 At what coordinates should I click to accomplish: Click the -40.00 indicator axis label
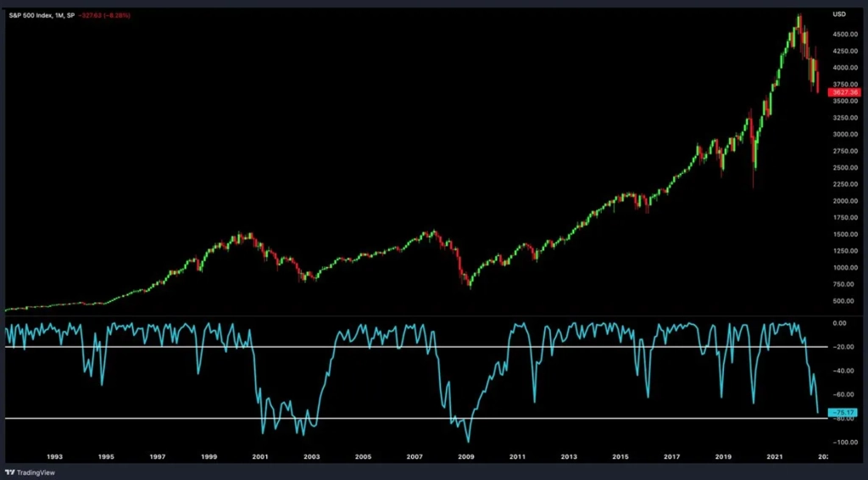pyautogui.click(x=843, y=371)
